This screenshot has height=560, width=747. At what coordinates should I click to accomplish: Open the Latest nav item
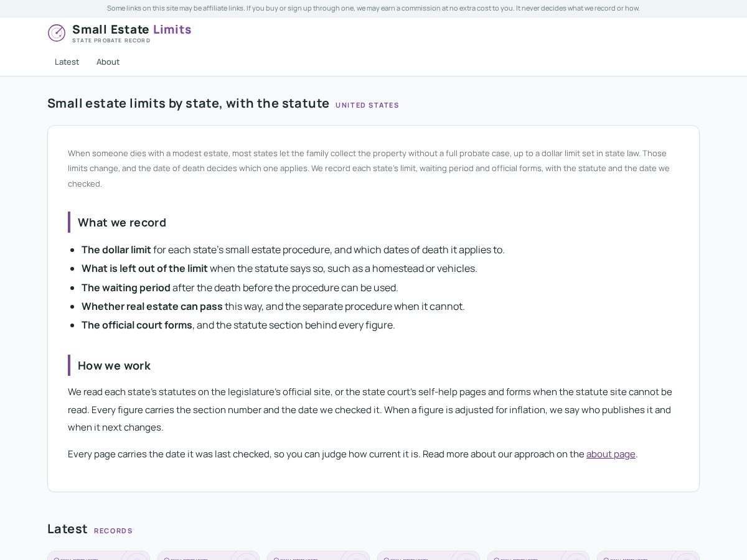coord(67,62)
